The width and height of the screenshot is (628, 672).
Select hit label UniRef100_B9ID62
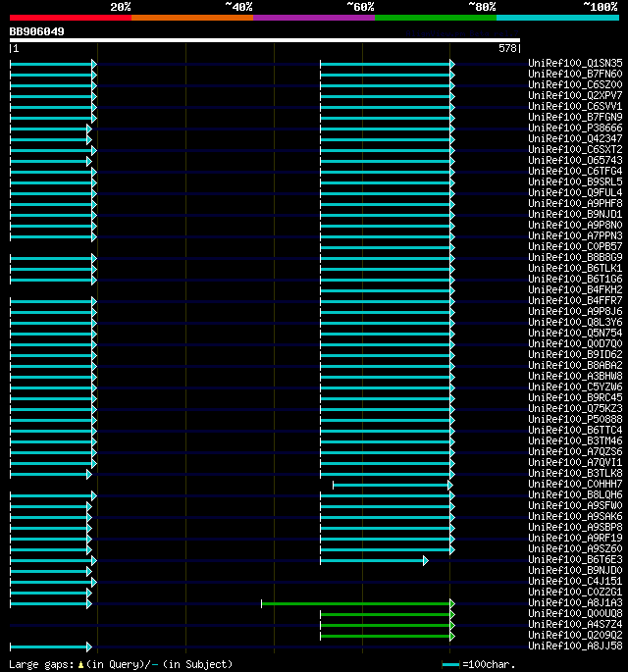click(575, 354)
